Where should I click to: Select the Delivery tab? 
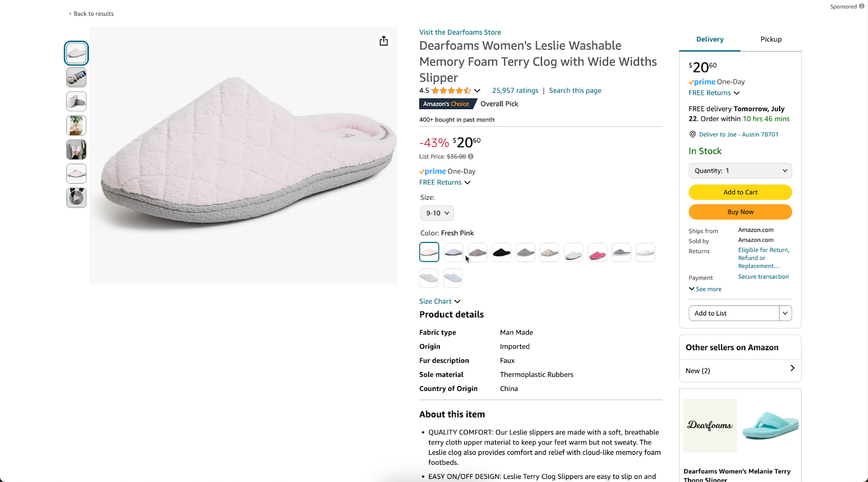[x=709, y=39]
